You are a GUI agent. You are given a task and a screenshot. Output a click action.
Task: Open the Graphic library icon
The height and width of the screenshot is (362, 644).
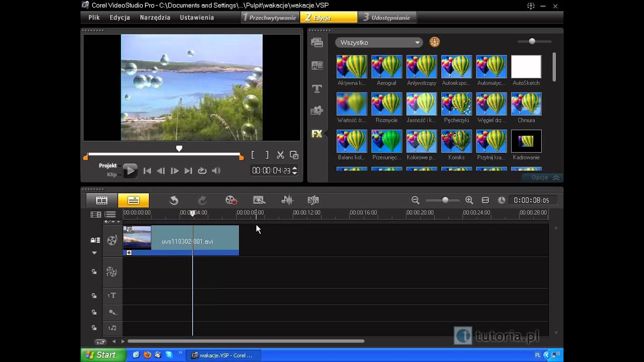(317, 111)
